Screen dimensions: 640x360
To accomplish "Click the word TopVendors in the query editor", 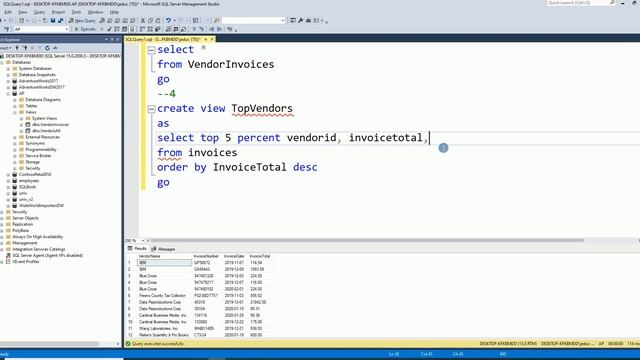I will [262, 109].
